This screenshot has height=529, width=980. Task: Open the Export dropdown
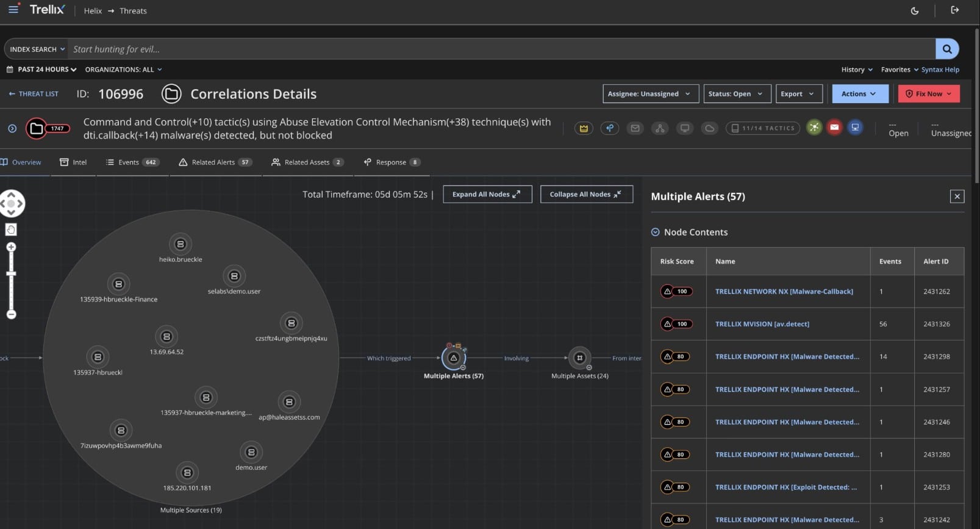799,94
